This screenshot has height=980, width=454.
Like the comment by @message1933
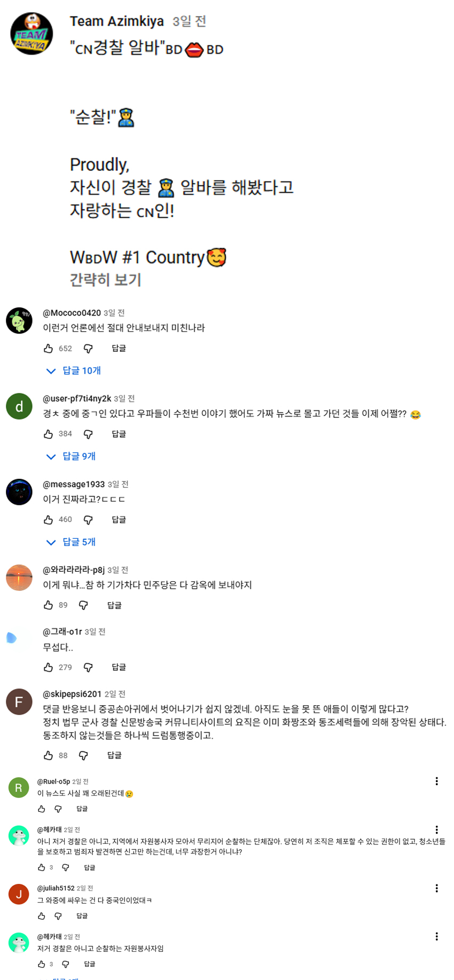[49, 519]
